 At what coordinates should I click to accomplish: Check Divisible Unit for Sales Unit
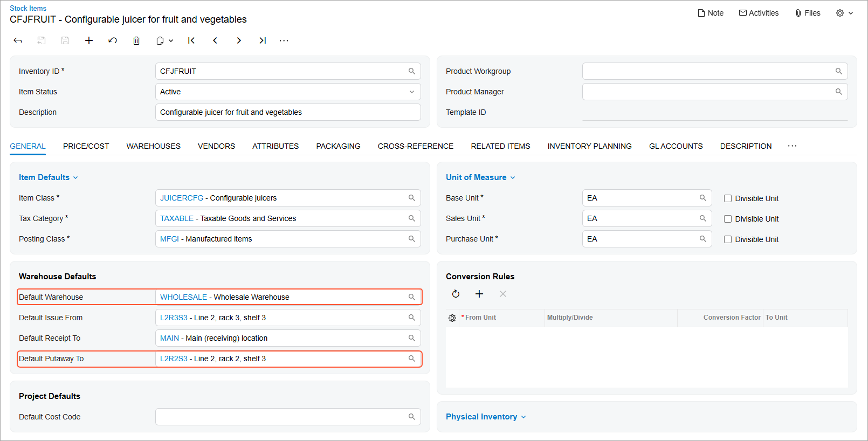tap(728, 219)
